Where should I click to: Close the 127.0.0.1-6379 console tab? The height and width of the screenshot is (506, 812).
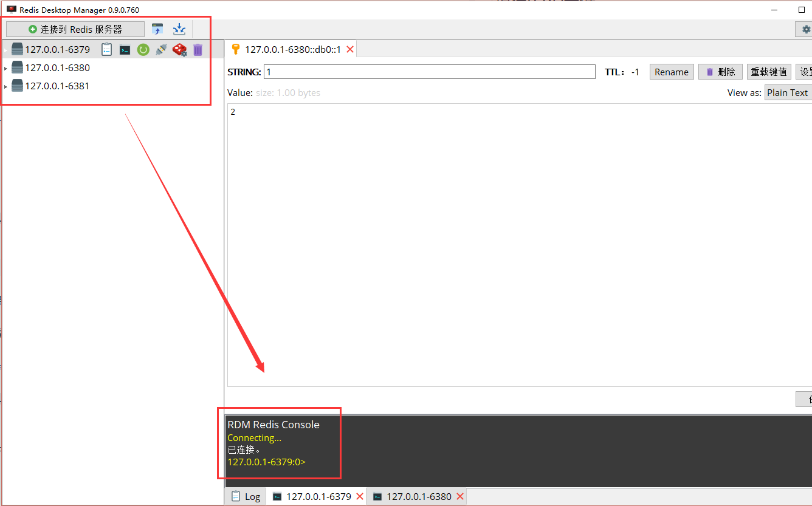coord(360,496)
